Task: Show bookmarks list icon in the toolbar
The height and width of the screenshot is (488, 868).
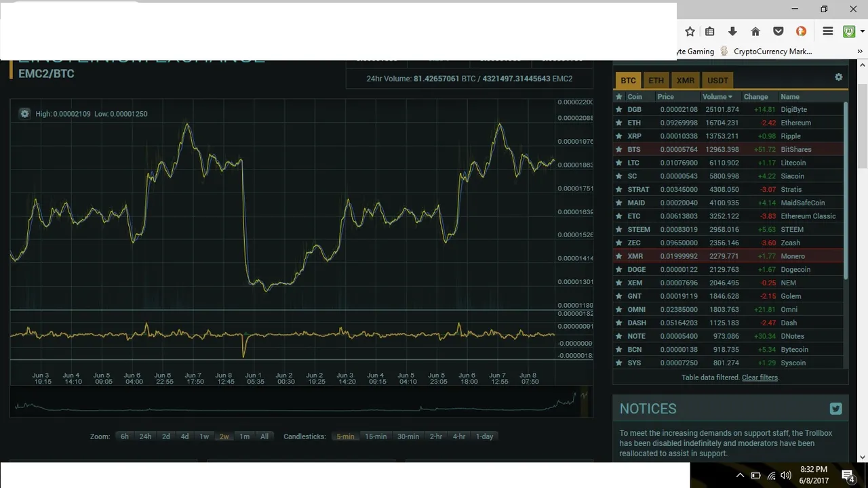Action: click(710, 31)
